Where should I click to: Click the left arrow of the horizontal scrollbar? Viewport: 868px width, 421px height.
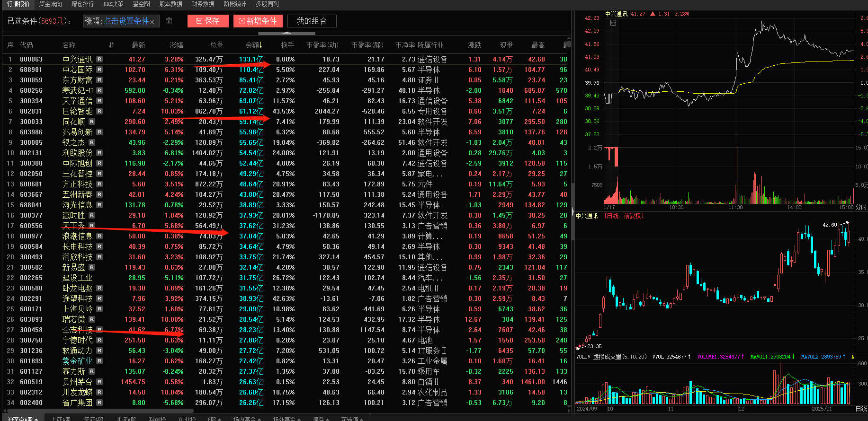[x=5, y=411]
